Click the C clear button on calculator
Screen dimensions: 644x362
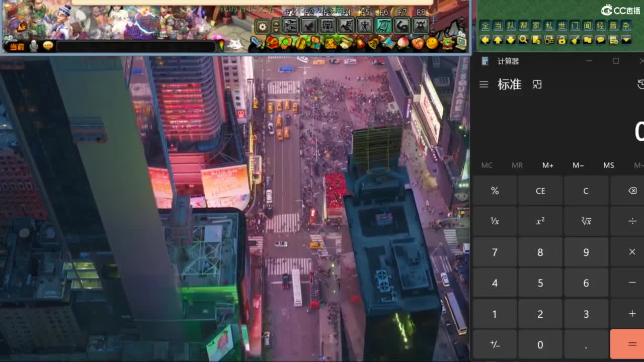pyautogui.click(x=586, y=191)
